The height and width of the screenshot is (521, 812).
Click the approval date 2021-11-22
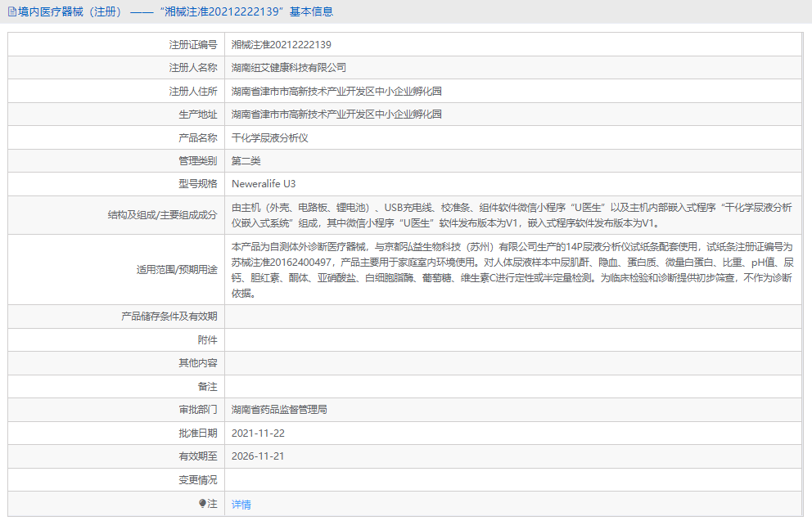(x=259, y=433)
